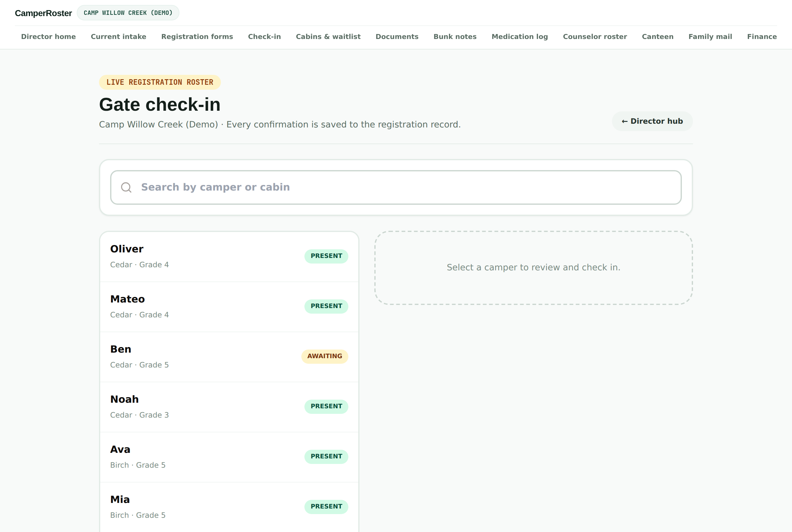Select camper Mia row

coord(229,507)
